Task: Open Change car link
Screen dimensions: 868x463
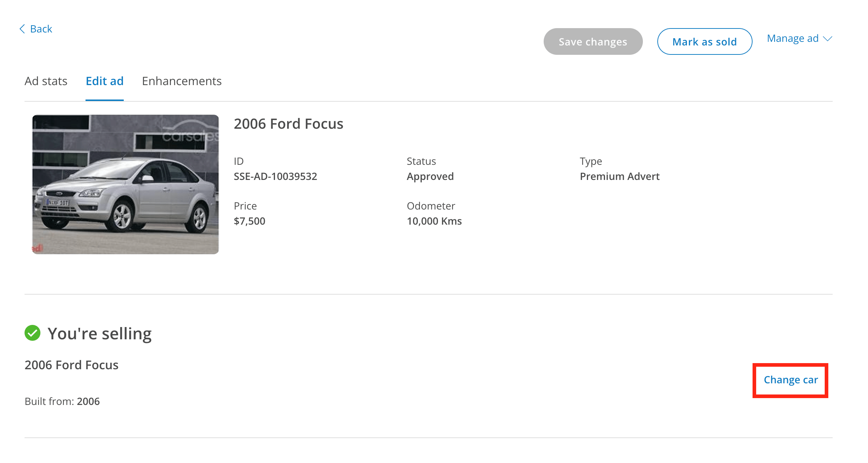Action: click(790, 380)
